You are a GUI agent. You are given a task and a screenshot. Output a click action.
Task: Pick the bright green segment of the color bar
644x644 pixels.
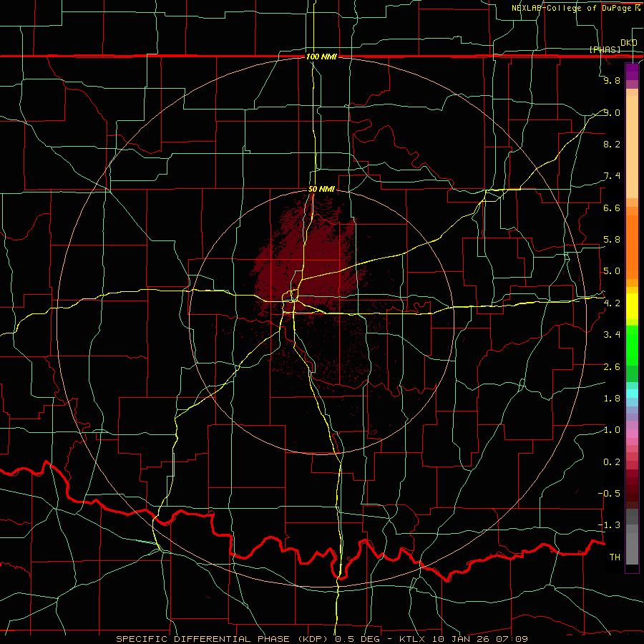(632, 346)
